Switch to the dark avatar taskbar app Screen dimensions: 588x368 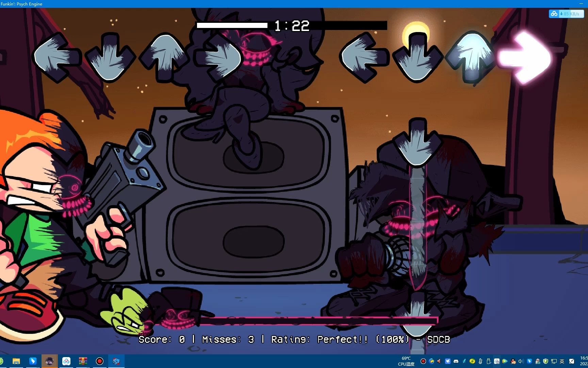(x=49, y=361)
